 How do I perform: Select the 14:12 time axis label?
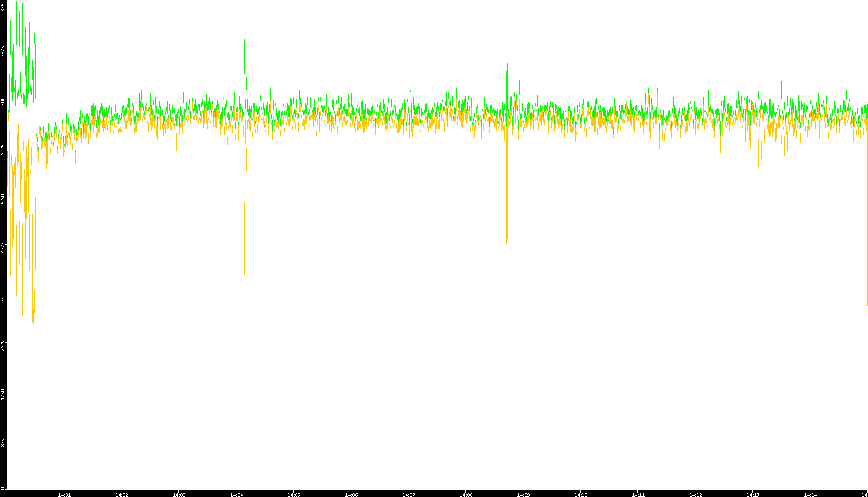(695, 495)
